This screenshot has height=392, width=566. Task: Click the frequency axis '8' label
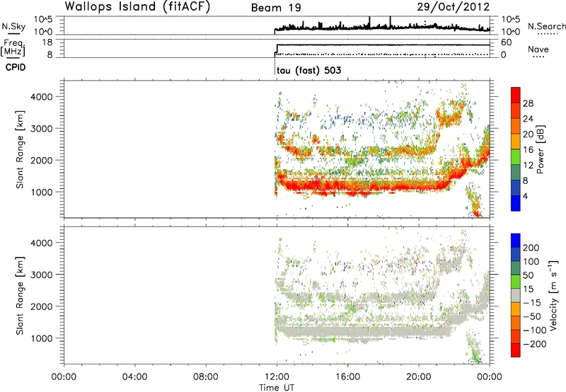coord(50,54)
